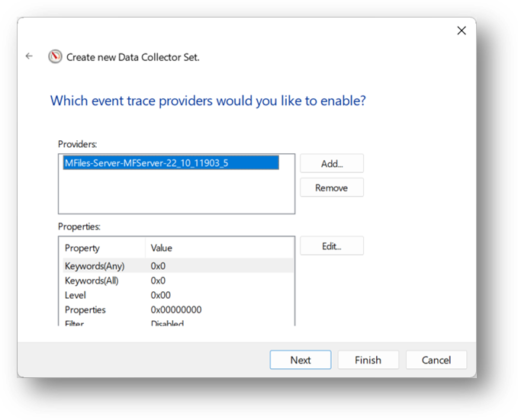Close the Data Collector Set dialog
This screenshot has height=420, width=518.
click(462, 30)
